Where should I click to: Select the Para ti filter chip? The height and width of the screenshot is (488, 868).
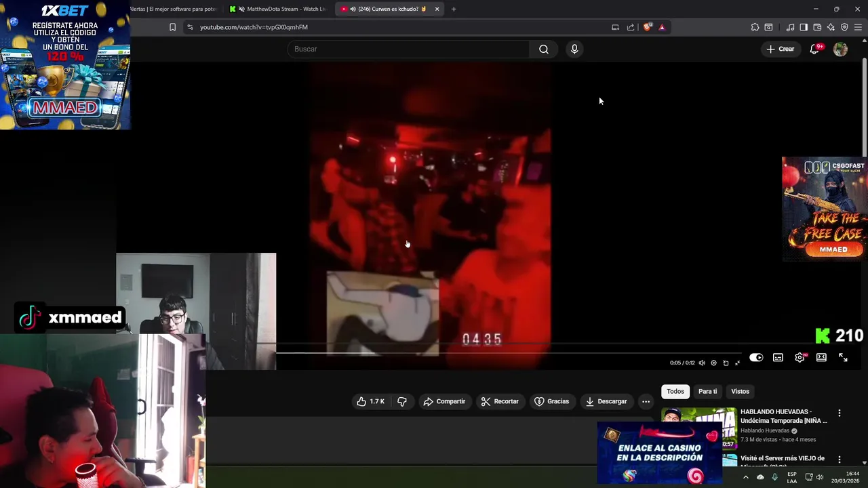click(x=707, y=391)
